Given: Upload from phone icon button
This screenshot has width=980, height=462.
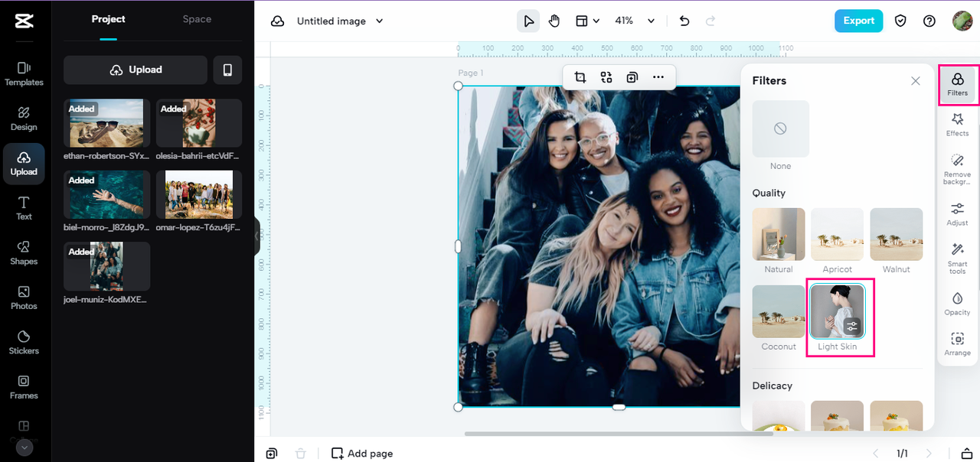Looking at the screenshot, I should click(x=227, y=70).
